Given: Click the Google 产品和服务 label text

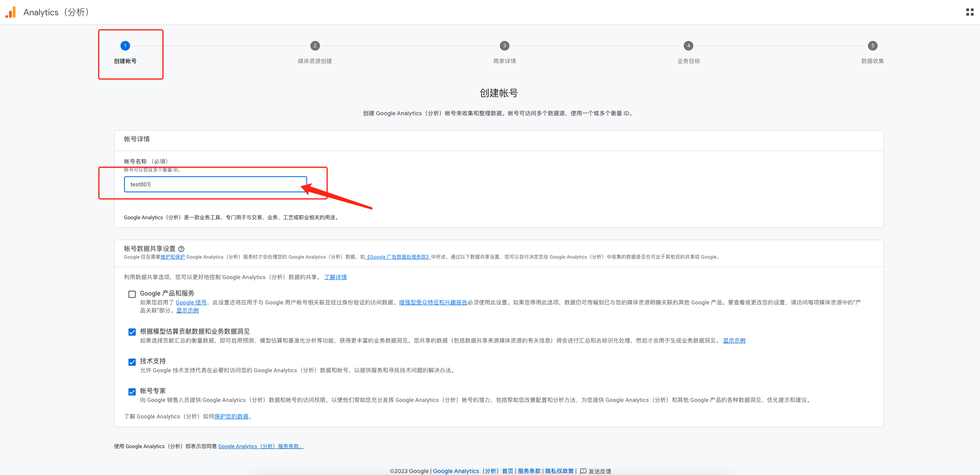Looking at the screenshot, I should coord(167,294).
